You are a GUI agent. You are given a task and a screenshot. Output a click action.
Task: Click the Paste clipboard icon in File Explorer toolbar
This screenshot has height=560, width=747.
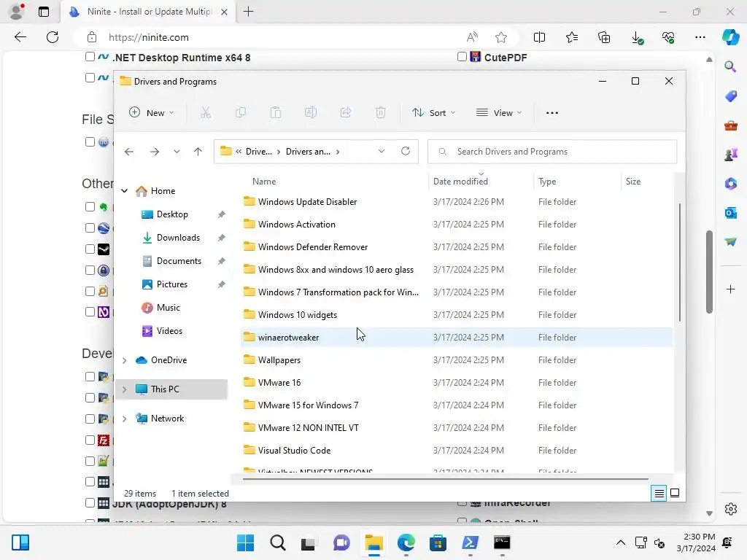point(275,113)
